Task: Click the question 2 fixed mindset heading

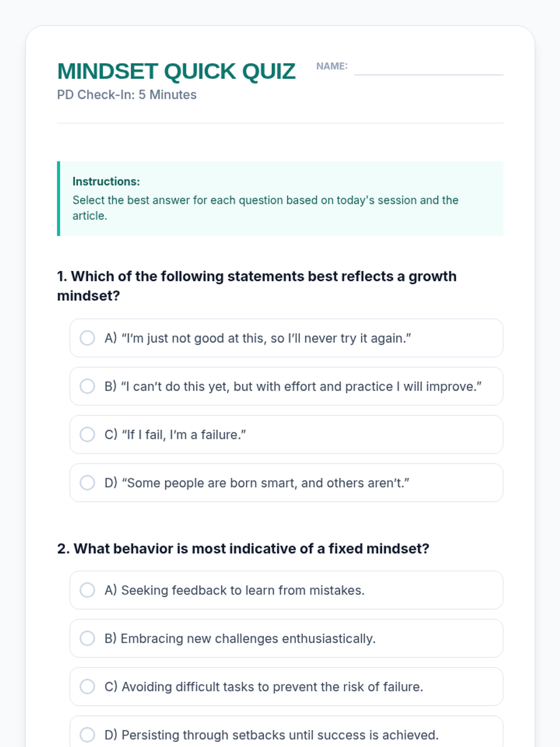Action: click(x=243, y=548)
